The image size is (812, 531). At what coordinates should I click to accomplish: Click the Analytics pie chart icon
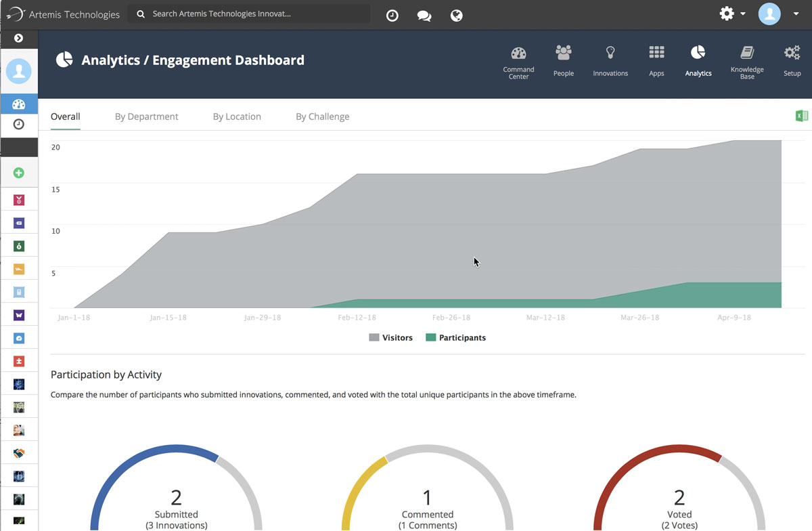pos(698,58)
